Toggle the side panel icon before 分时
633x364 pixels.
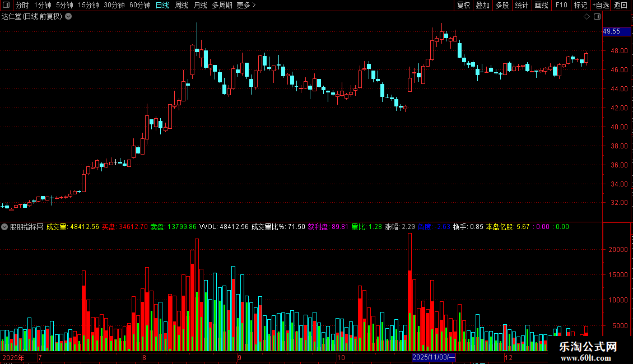point(6,5)
